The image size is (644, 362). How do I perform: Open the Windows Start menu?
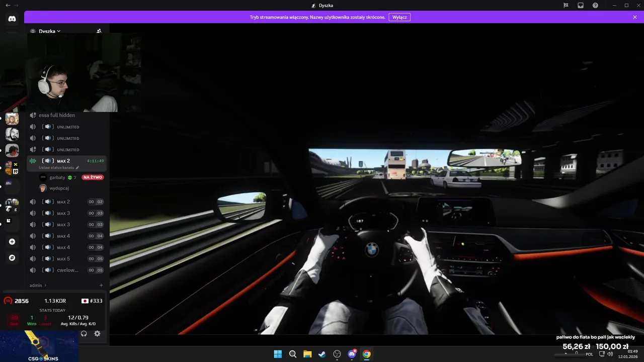tap(278, 354)
